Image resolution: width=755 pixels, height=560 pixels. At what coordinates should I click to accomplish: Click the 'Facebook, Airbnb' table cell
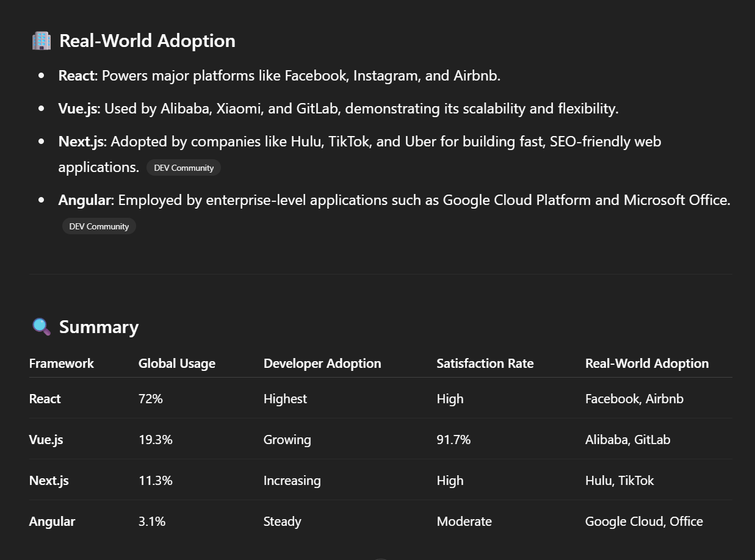coord(634,399)
